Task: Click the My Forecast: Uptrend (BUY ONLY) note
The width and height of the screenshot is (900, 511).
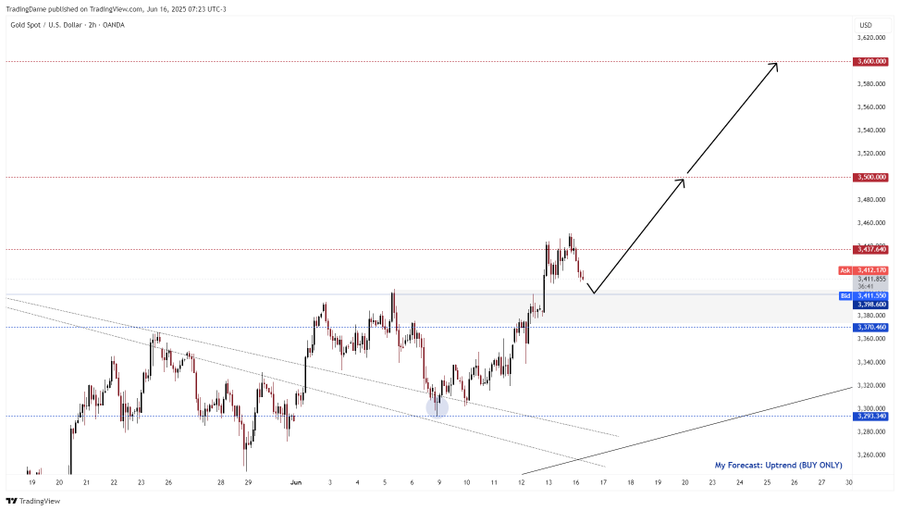Action: (778, 465)
